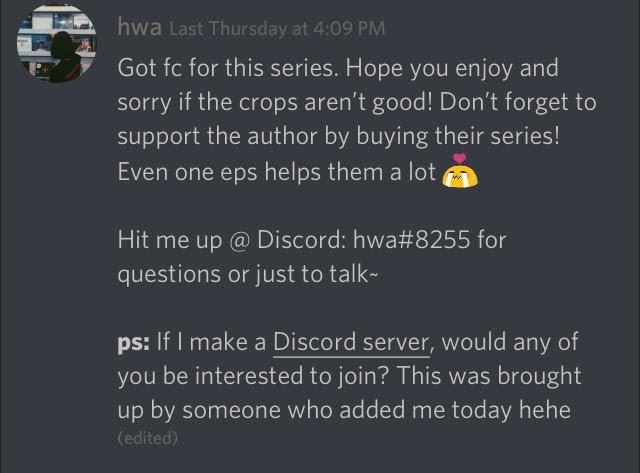Click the line starting sorry if the crops
640x473 pixels.
click(x=357, y=102)
